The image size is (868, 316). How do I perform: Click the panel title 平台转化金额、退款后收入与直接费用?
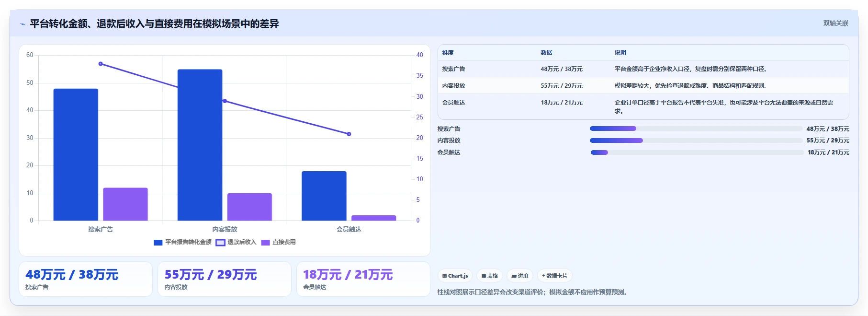point(154,23)
